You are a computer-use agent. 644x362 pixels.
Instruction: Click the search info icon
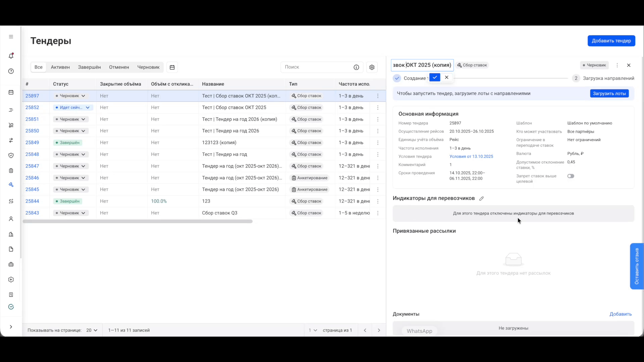[356, 67]
